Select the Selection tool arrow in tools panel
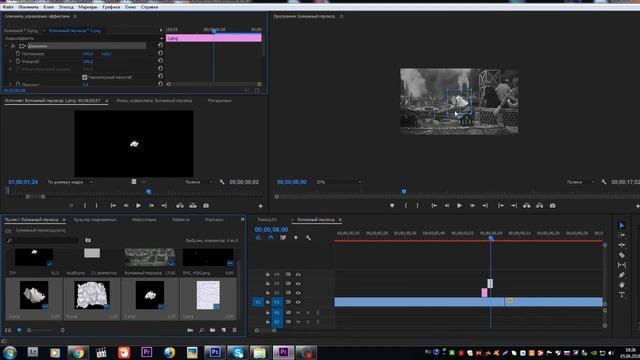The width and height of the screenshot is (640, 360). click(622, 226)
